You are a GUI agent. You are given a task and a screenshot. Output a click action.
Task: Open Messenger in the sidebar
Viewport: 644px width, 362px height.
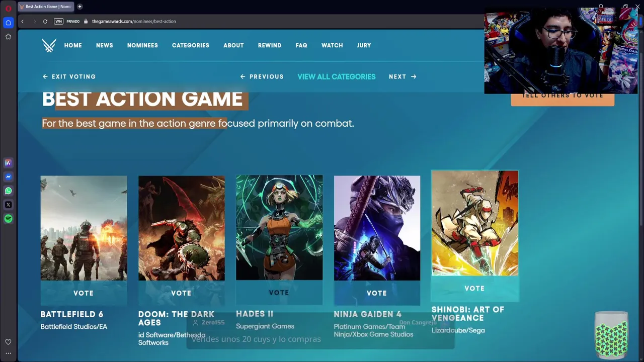click(x=8, y=177)
